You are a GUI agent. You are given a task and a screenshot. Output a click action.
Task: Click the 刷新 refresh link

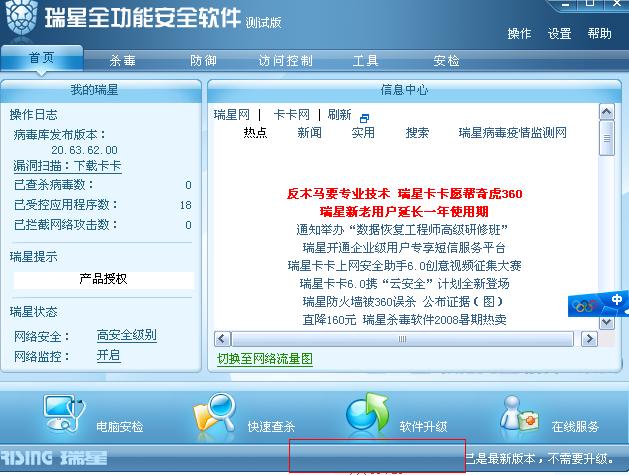click(x=339, y=115)
